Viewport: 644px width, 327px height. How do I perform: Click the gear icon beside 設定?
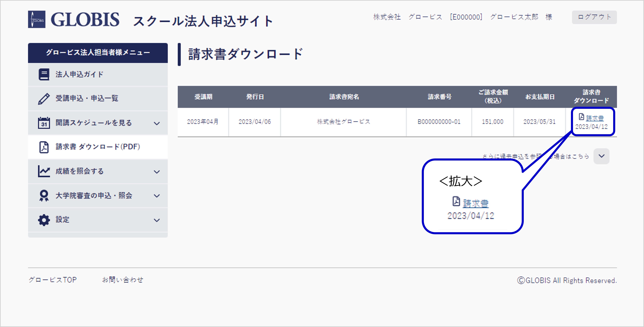pyautogui.click(x=44, y=220)
